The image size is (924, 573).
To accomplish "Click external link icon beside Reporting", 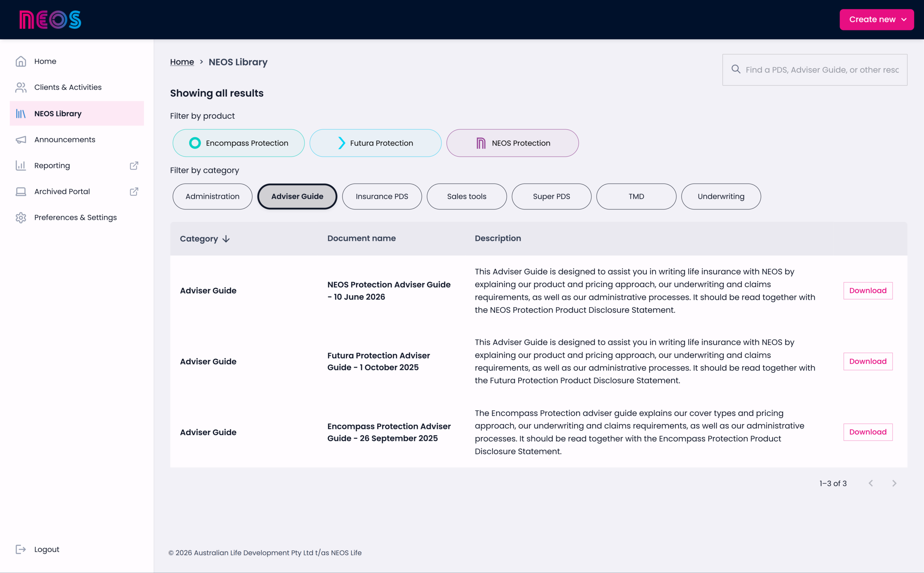I will (x=134, y=166).
